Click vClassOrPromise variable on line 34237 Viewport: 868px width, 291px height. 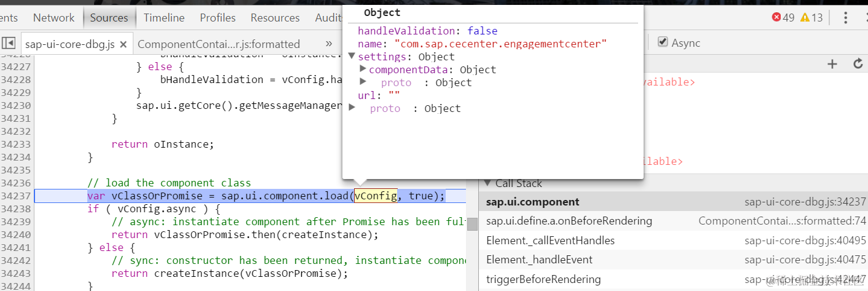click(x=157, y=196)
